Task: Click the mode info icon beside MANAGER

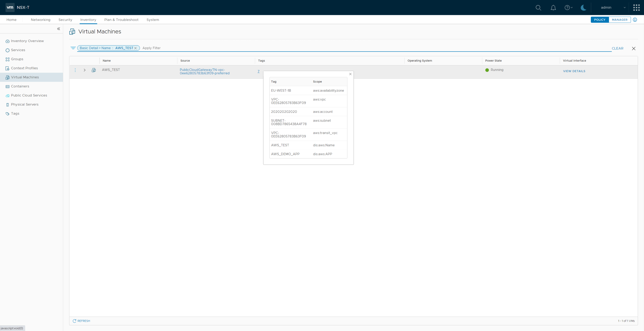Action: 635,19
